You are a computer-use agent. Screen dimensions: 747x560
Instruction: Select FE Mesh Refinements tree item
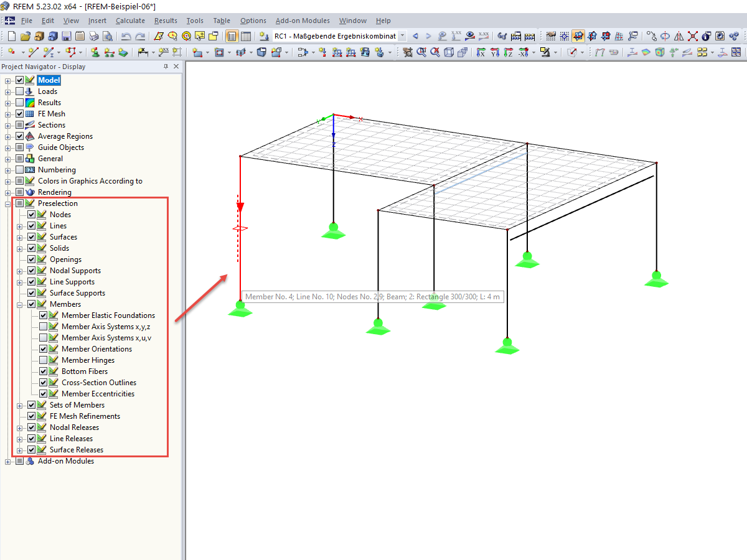[85, 416]
